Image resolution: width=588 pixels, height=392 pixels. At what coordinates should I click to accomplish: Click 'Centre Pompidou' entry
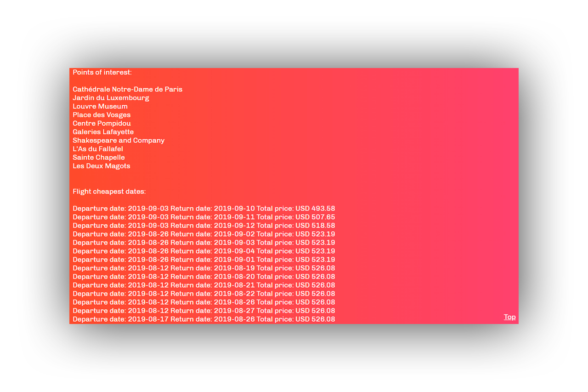point(102,123)
